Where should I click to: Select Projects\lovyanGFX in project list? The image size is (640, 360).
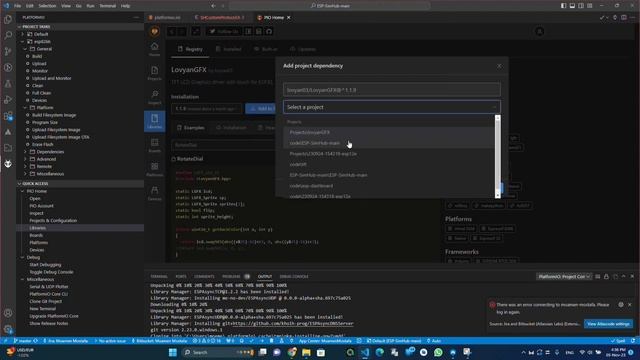310,132
